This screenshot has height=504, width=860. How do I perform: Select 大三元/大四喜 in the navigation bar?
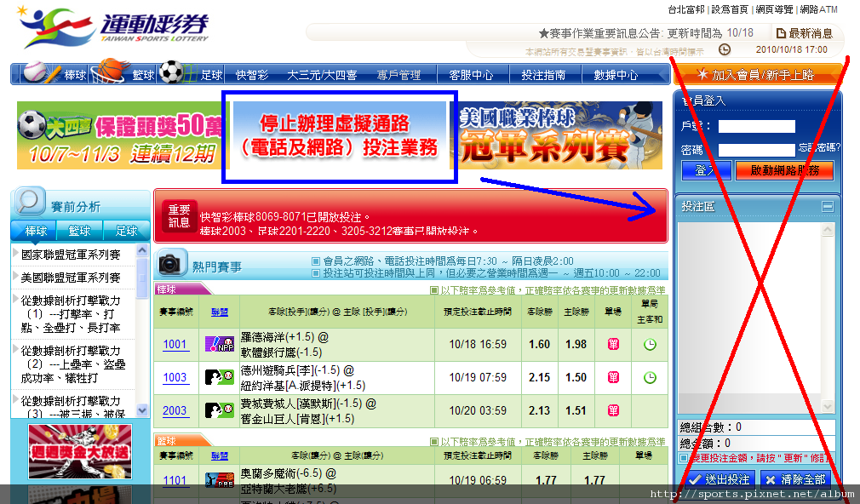point(322,75)
